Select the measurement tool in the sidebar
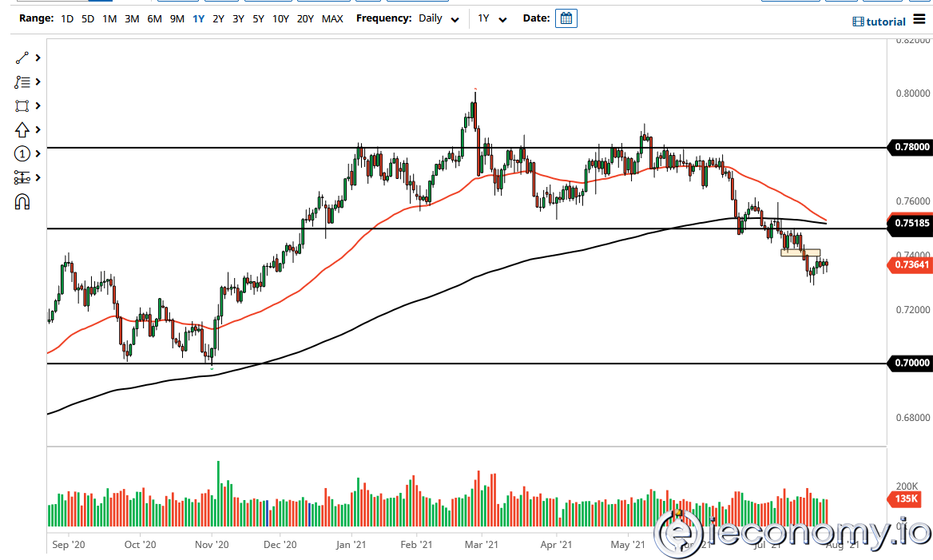Viewport: 933px width, 560px height. 22,177
